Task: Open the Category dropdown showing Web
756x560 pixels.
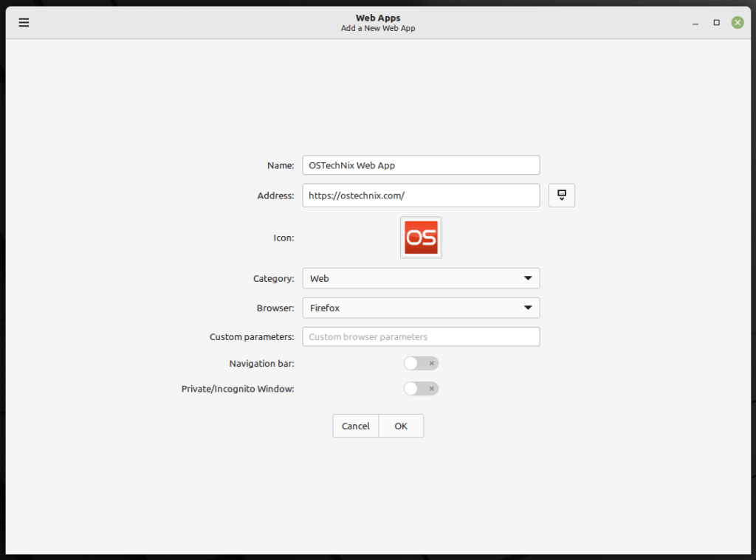Action: point(421,278)
